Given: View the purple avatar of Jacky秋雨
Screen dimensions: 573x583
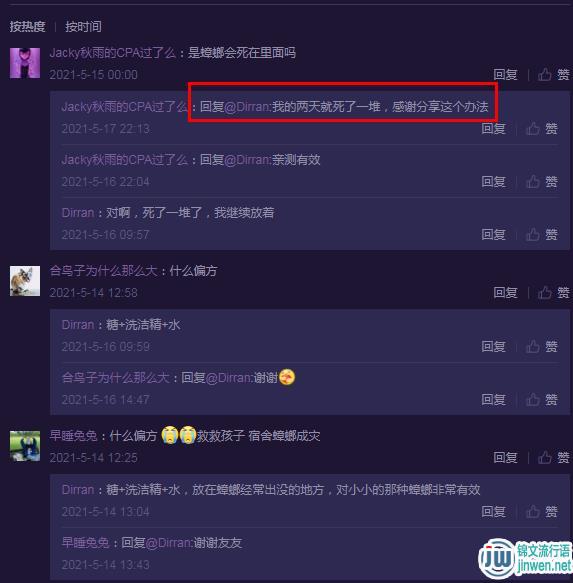Looking at the screenshot, I should [x=25, y=63].
